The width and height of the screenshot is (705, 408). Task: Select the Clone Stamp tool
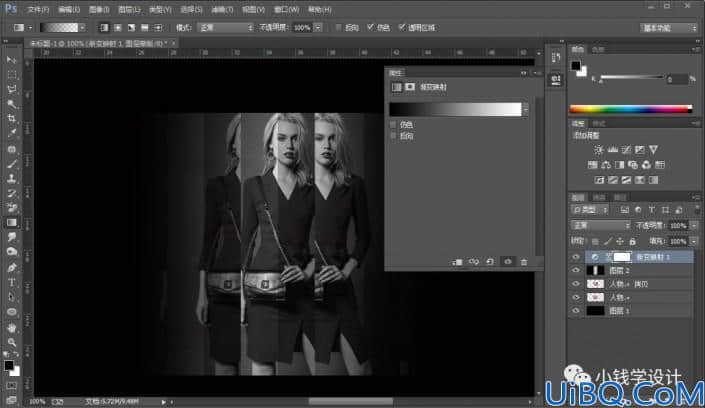12,179
